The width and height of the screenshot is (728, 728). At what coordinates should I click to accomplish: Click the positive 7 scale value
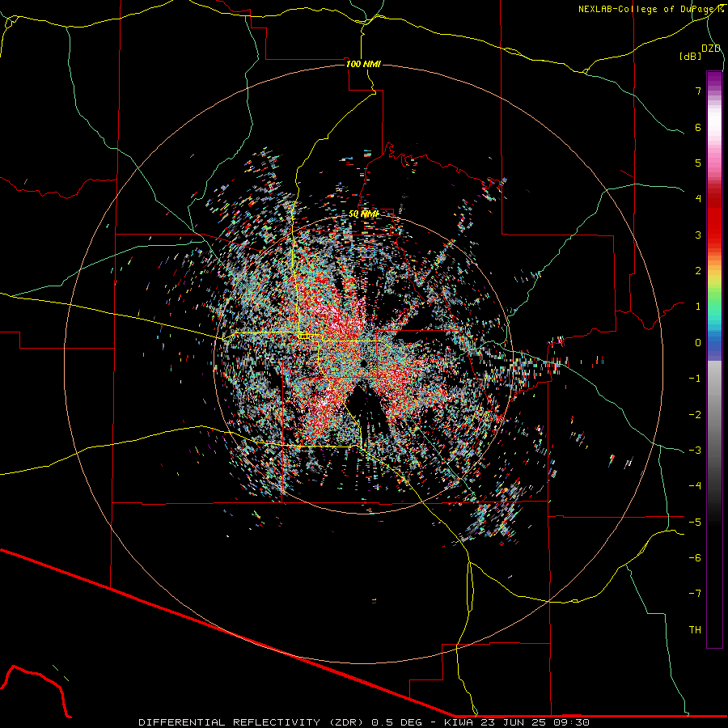(698, 91)
